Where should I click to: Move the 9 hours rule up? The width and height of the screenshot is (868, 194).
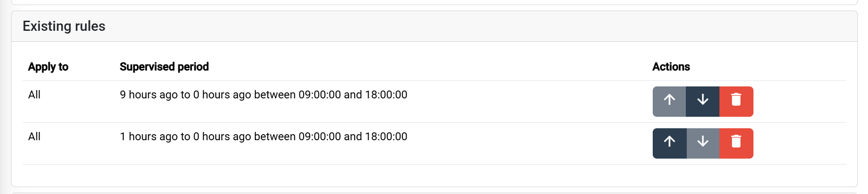pyautogui.click(x=669, y=101)
